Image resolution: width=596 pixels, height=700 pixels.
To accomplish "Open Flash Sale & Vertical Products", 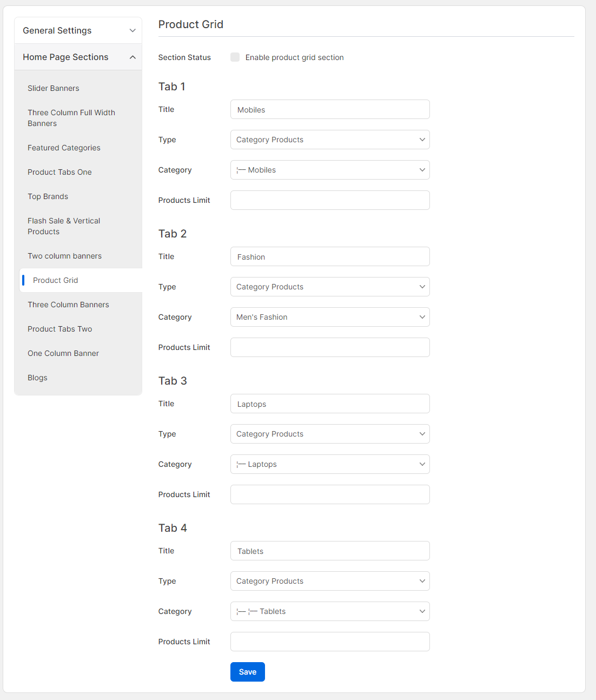I will click(x=64, y=226).
